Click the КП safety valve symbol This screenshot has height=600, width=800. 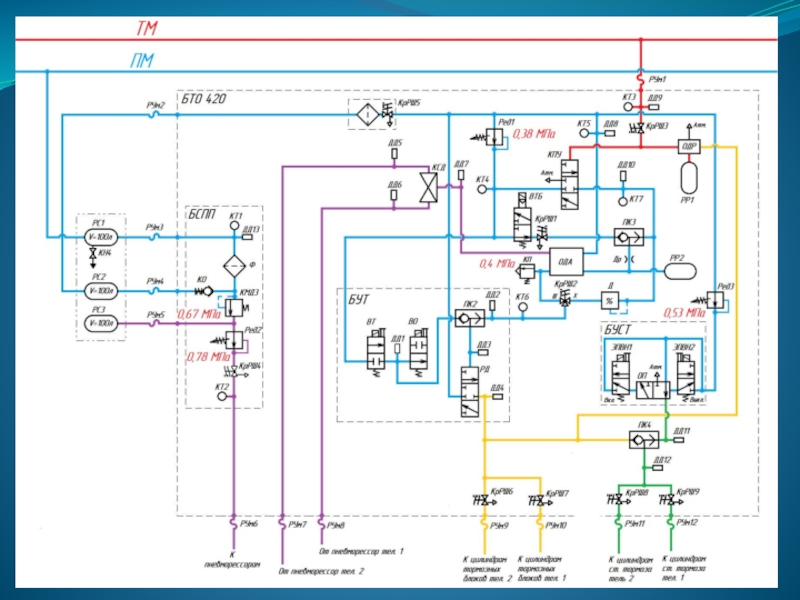[526, 271]
